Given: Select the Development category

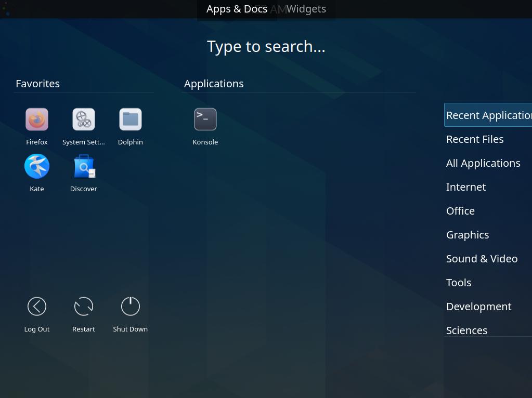Looking at the screenshot, I should coord(478,306).
